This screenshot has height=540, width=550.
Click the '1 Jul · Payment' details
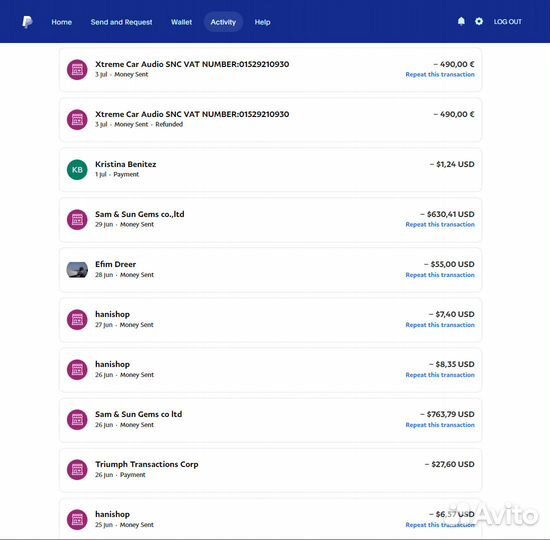click(x=117, y=174)
